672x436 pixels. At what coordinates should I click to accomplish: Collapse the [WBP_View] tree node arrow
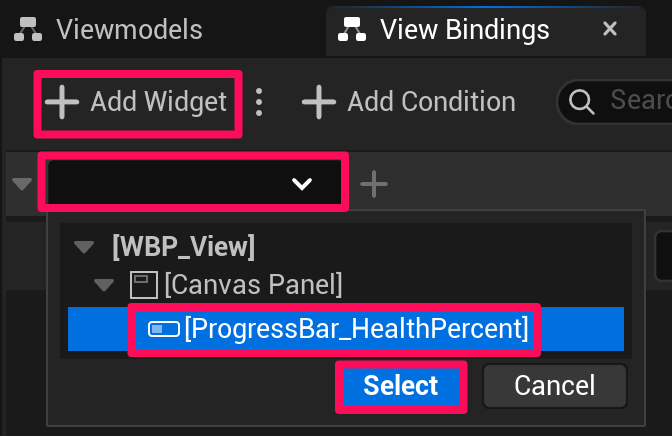(84, 245)
